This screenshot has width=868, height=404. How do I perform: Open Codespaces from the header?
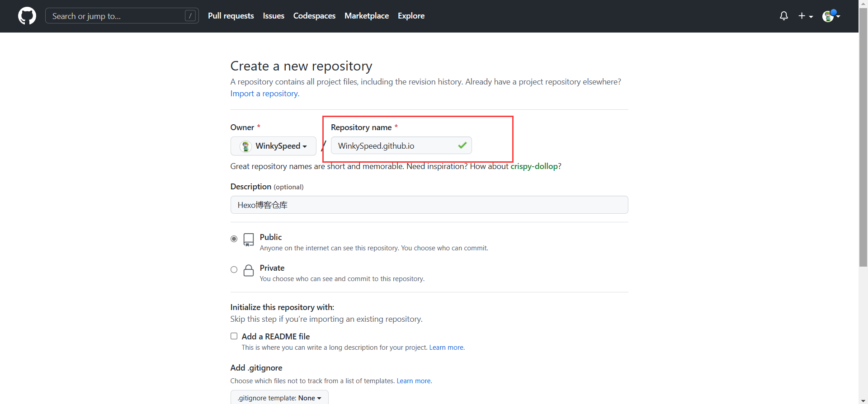314,16
